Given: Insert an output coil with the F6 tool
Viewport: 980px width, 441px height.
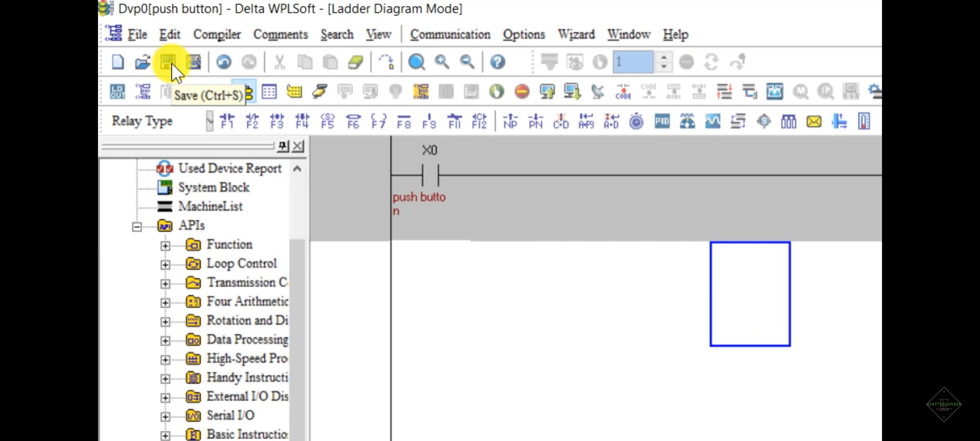Looking at the screenshot, I should click(354, 120).
